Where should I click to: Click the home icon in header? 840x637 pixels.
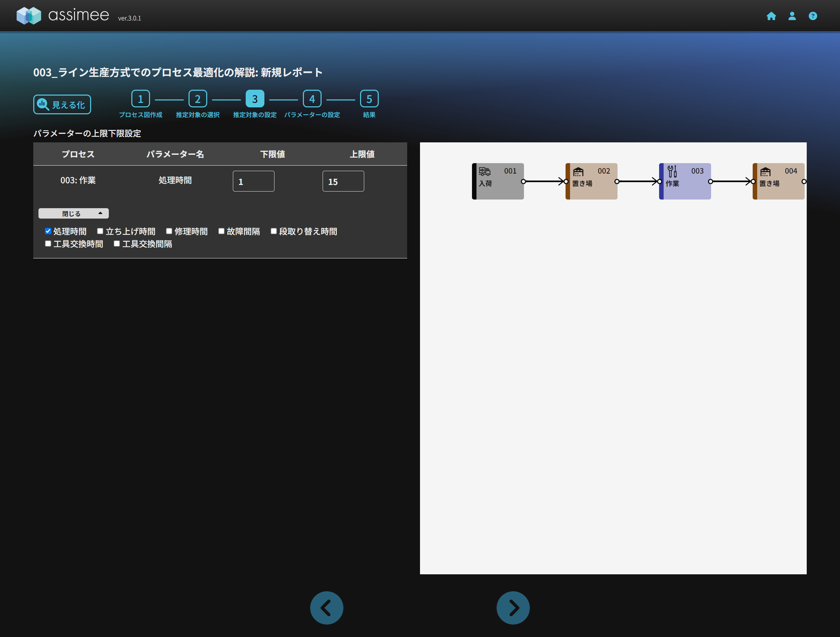tap(771, 16)
